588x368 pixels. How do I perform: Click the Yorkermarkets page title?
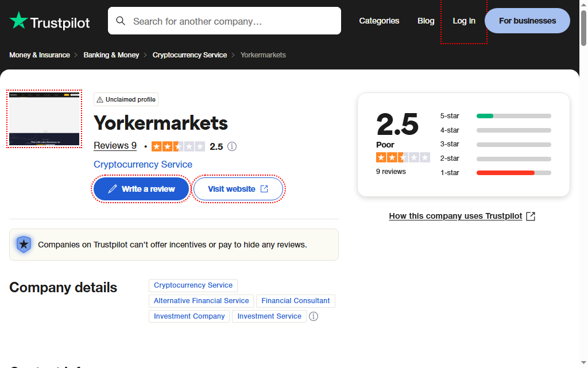coord(161,123)
